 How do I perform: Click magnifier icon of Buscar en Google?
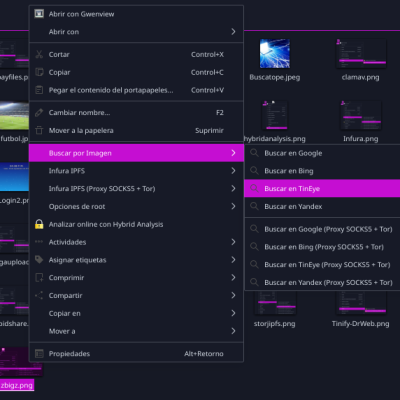254,153
